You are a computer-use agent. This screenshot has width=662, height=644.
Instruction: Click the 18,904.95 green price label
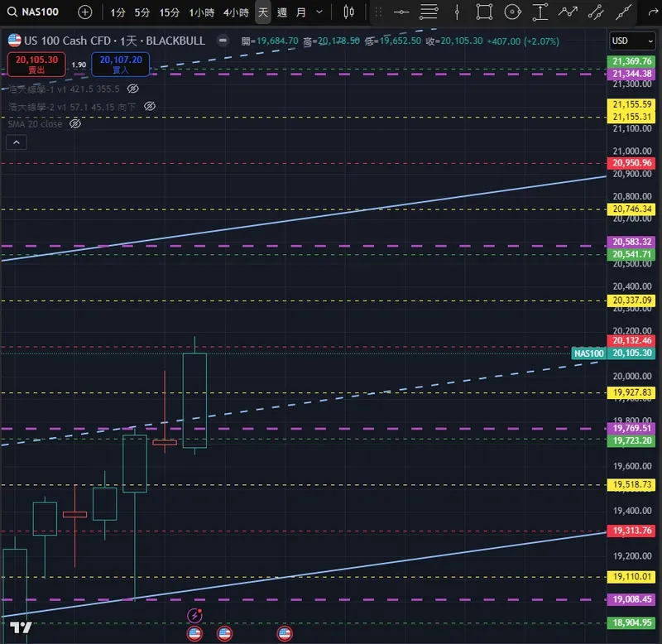[x=631, y=622]
